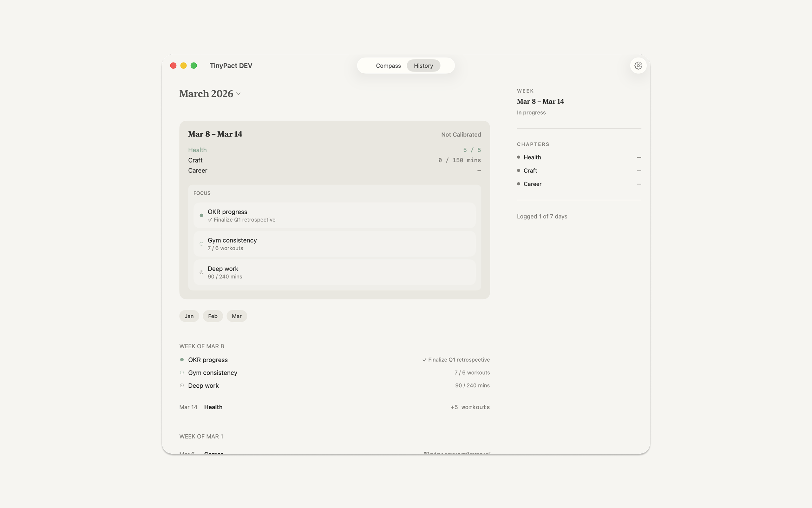Click the Mar 14 Health log entry
812x508 pixels.
[335, 407]
